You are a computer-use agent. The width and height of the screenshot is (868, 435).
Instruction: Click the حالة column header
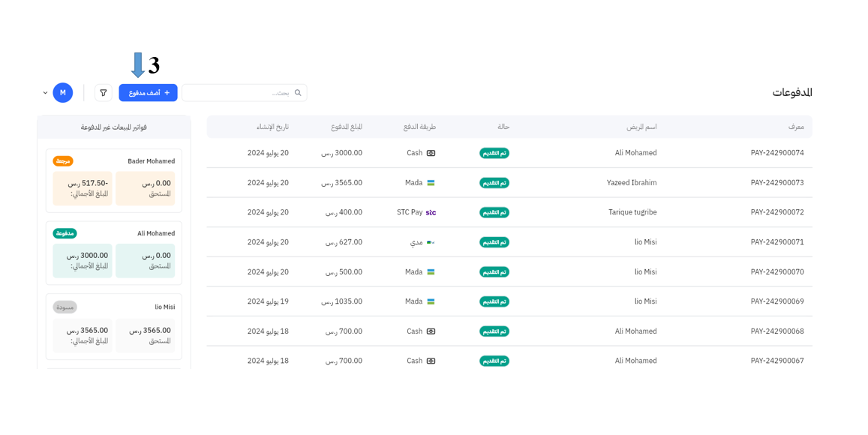[x=503, y=127]
